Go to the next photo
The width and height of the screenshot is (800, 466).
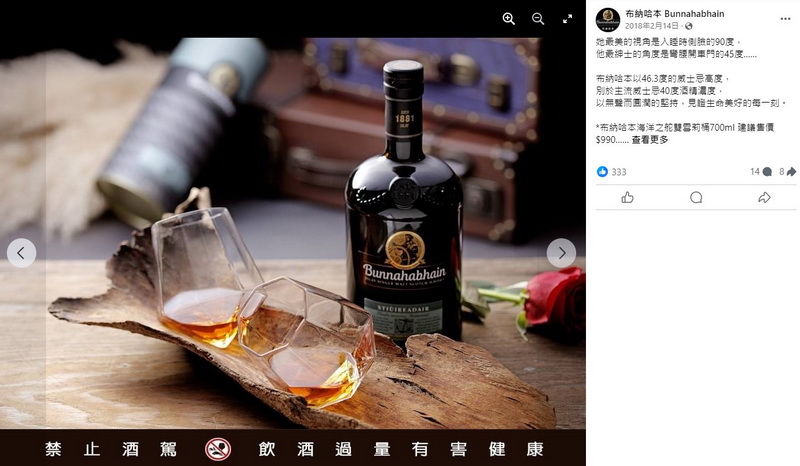[x=561, y=253]
